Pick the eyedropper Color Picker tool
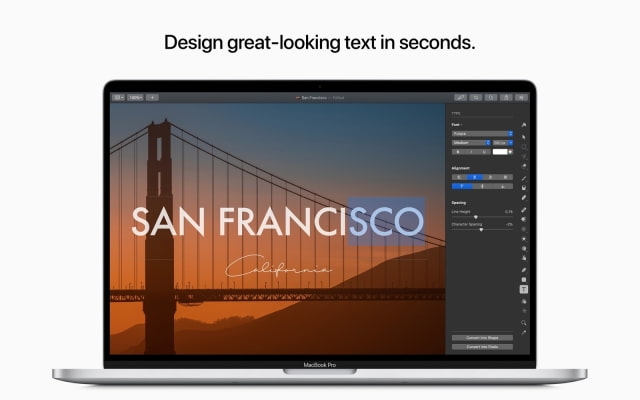This screenshot has width=640, height=400. (524, 333)
